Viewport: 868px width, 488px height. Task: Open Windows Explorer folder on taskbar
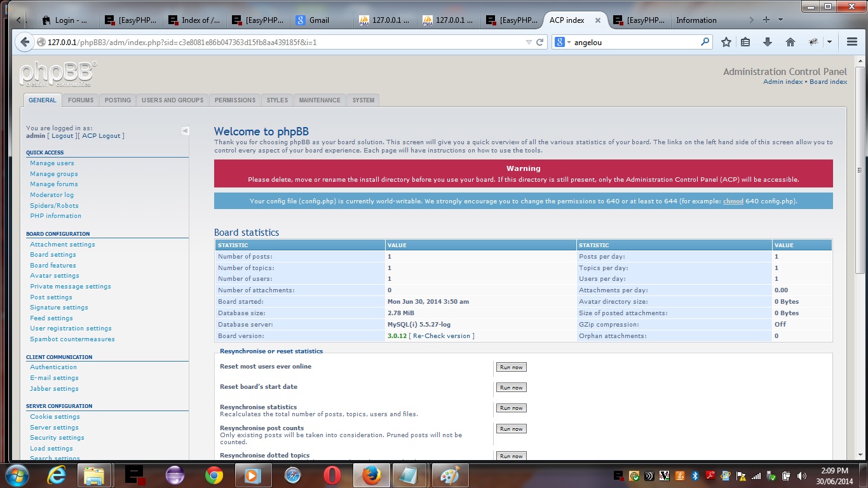(x=94, y=475)
